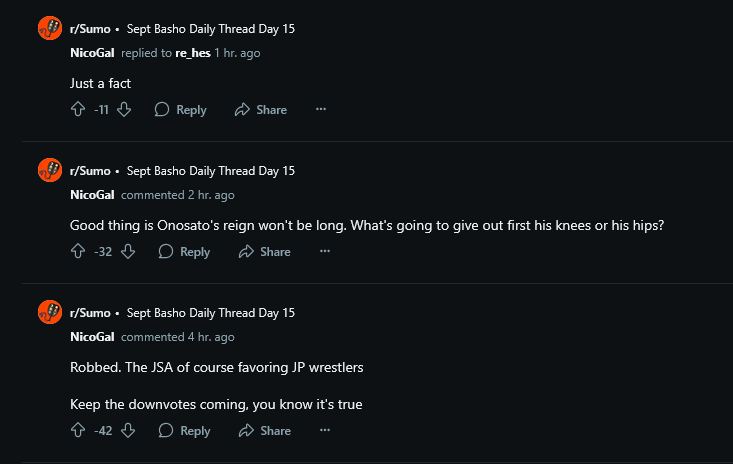Open NicoGal profile from the 2 hr. ago comment
This screenshot has height=464, width=733.
tap(92, 195)
